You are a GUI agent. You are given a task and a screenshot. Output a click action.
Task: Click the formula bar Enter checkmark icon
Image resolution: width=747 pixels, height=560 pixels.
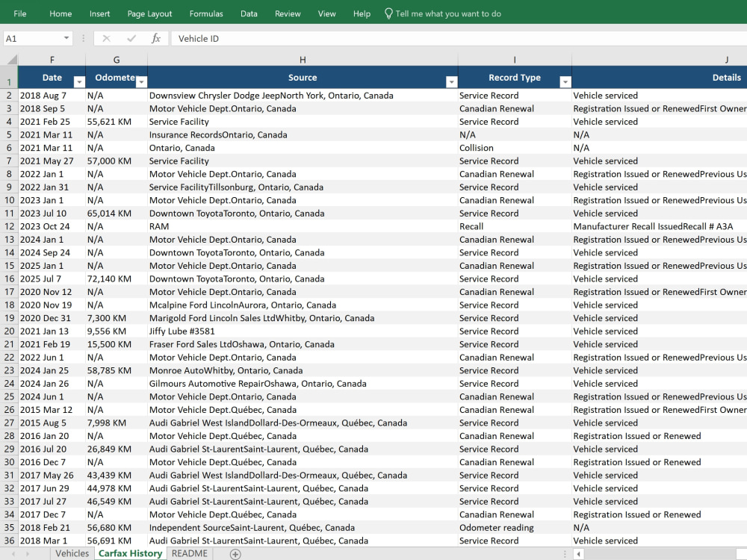click(131, 39)
